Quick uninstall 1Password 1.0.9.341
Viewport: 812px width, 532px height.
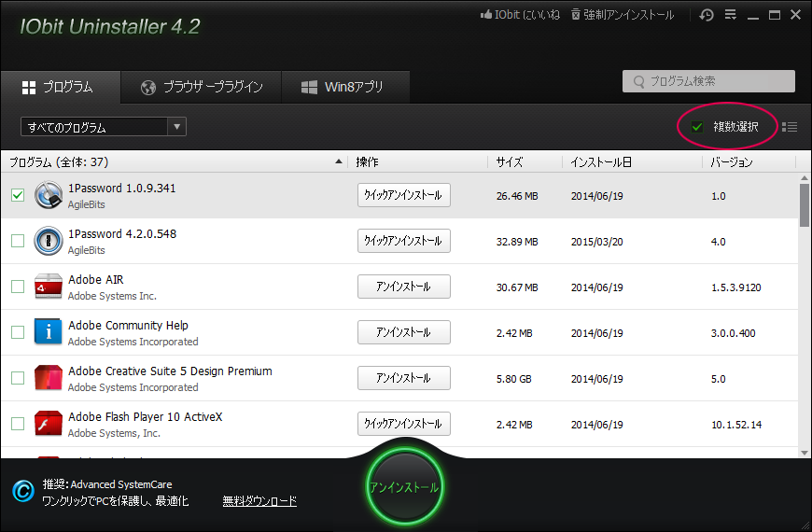click(404, 195)
